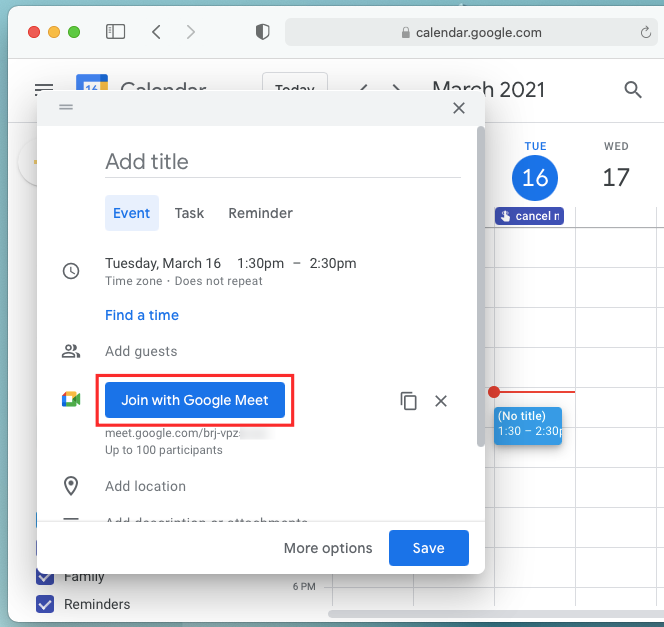
Task: Click the Add title field
Action: (282, 162)
